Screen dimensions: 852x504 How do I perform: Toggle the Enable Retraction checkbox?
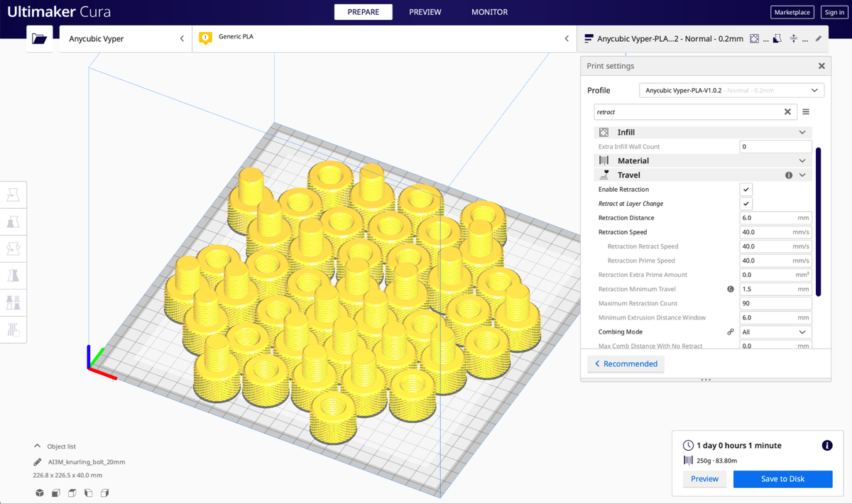coord(745,190)
